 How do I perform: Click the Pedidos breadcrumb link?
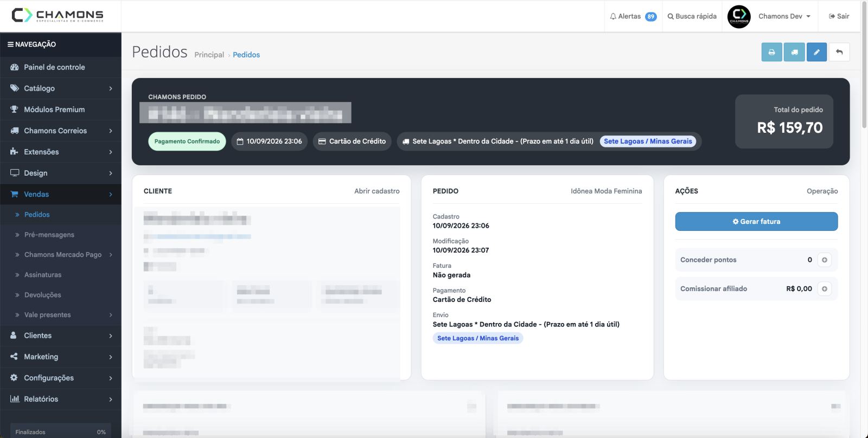pyautogui.click(x=246, y=55)
